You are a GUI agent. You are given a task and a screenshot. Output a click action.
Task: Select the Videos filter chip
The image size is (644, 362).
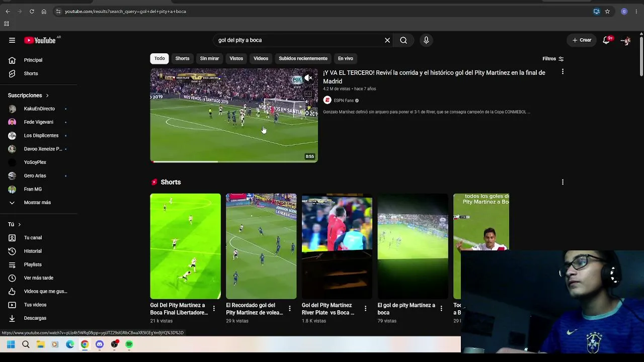point(261,59)
